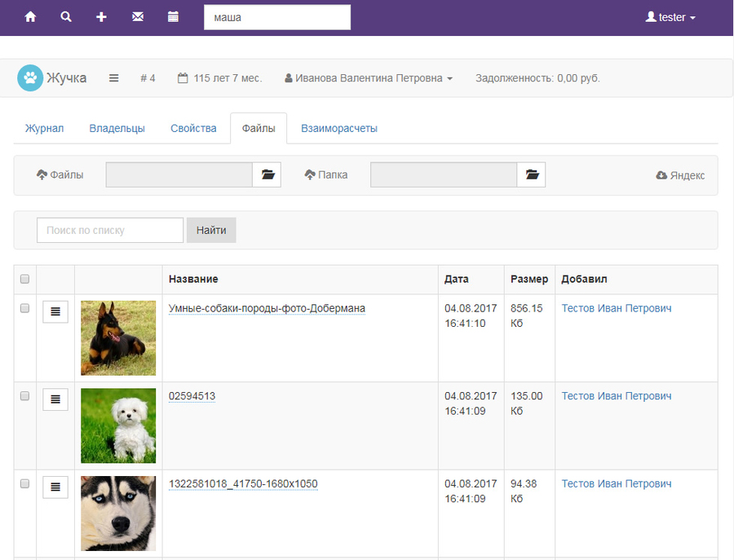The height and width of the screenshot is (560, 734).
Task: Click the Яндекс cloud download icon
Action: (661, 175)
